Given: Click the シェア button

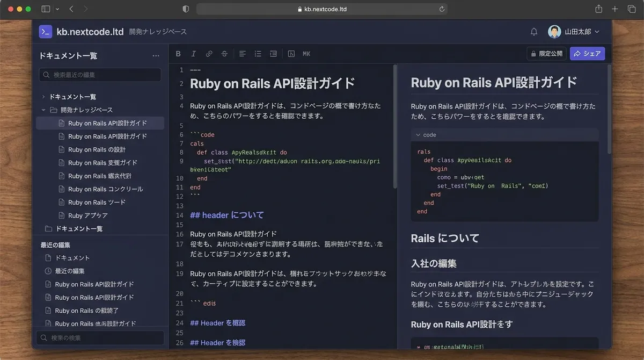Looking at the screenshot, I should (587, 53).
